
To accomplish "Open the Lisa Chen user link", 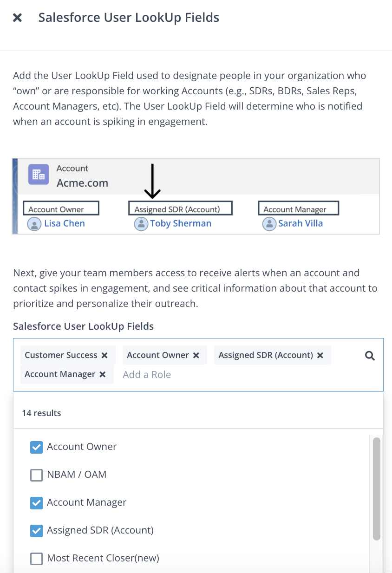I will tap(65, 223).
